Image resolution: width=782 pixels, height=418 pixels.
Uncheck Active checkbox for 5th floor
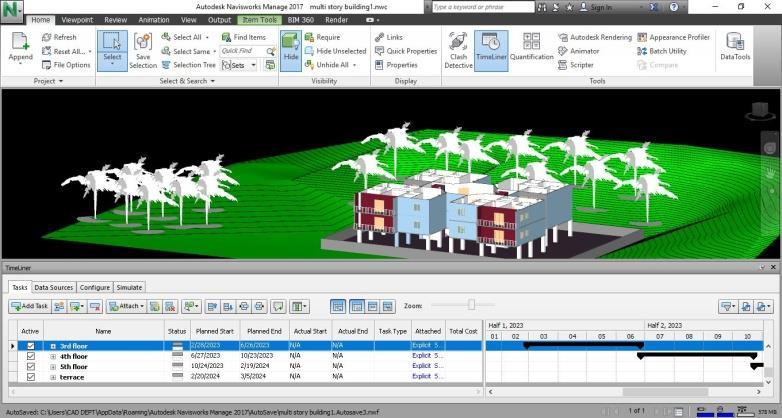[30, 367]
